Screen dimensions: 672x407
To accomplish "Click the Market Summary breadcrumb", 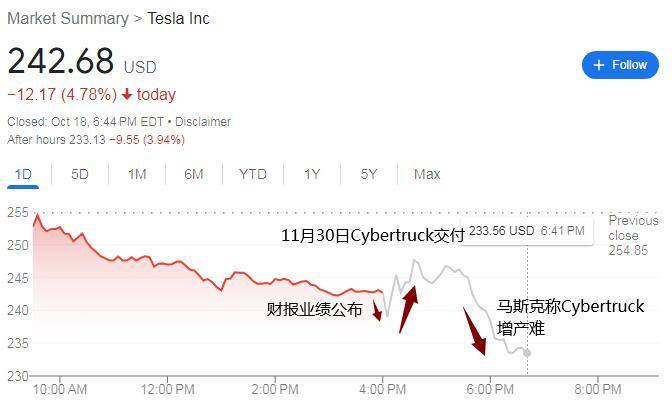I will point(68,19).
